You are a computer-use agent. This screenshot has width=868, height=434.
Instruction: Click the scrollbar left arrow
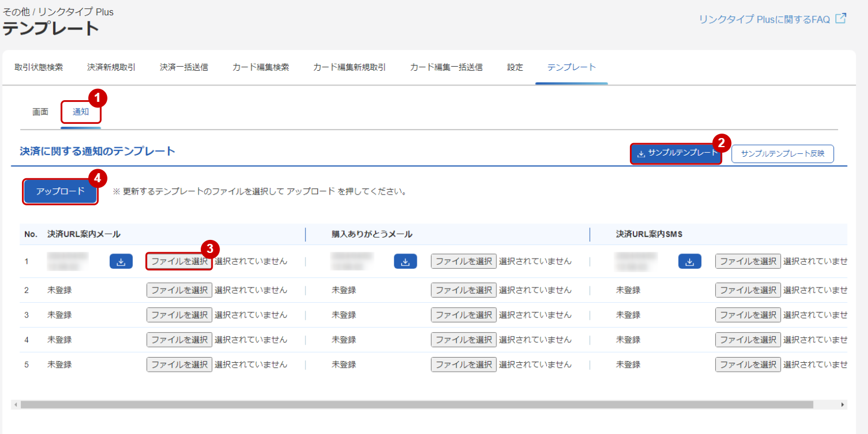click(x=15, y=405)
